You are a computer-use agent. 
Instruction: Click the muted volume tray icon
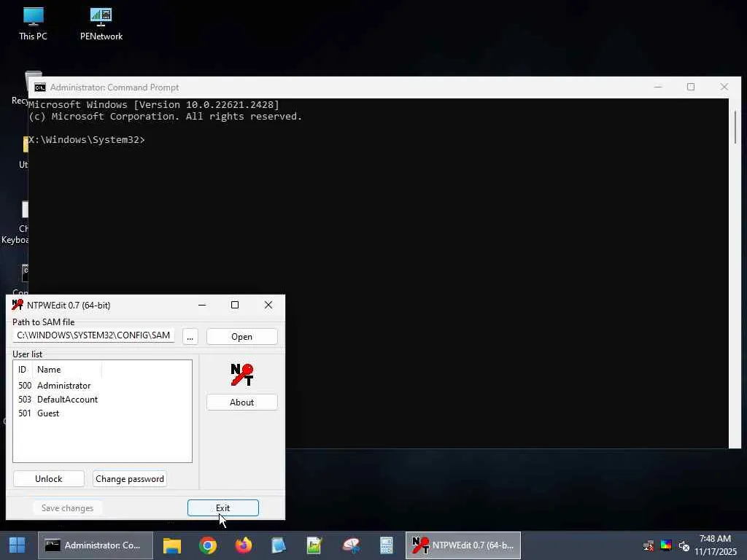(x=684, y=545)
